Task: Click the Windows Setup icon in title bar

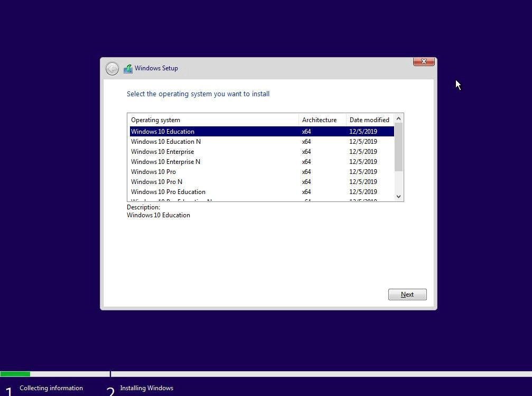Action: point(128,69)
